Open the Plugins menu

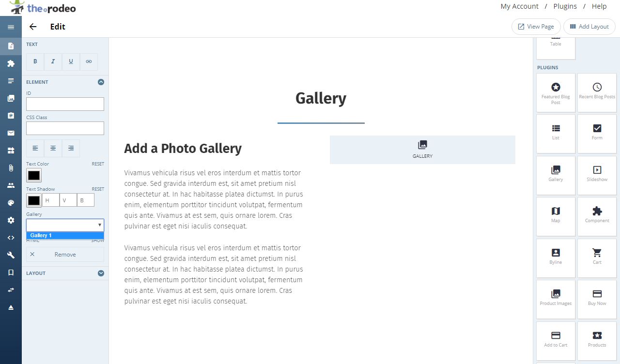click(x=565, y=6)
